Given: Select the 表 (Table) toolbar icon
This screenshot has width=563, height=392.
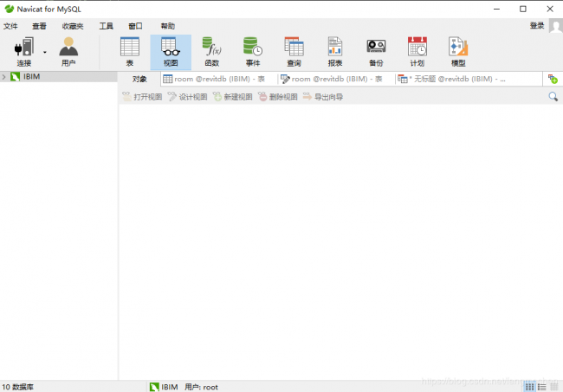Looking at the screenshot, I should (x=129, y=50).
